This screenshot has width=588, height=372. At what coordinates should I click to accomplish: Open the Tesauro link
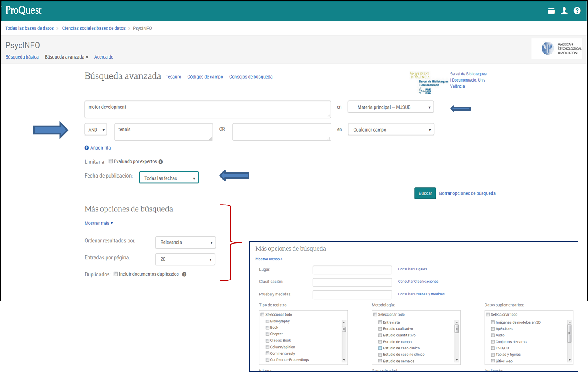[174, 77]
